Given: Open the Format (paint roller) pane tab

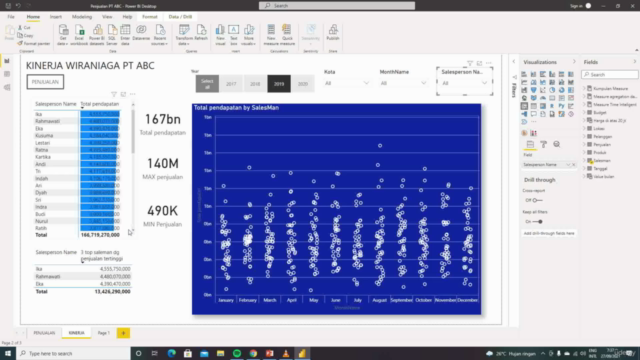Looking at the screenshot, I should (x=543, y=144).
